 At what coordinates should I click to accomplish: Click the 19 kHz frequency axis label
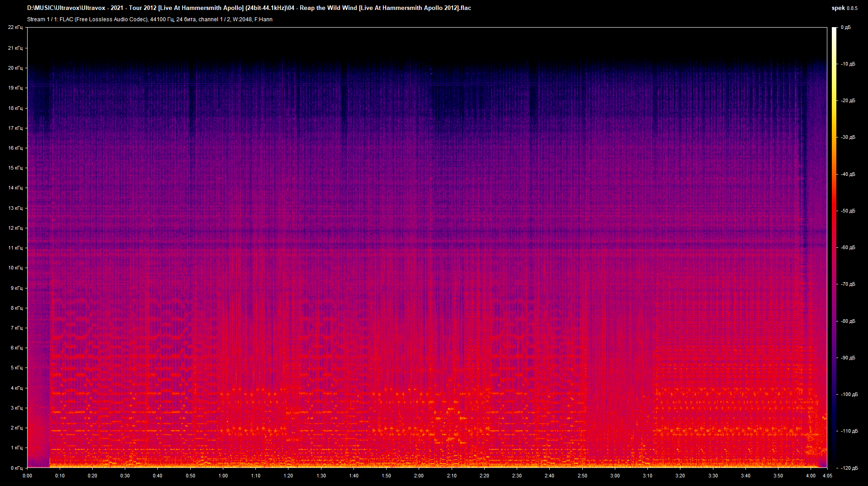15,88
